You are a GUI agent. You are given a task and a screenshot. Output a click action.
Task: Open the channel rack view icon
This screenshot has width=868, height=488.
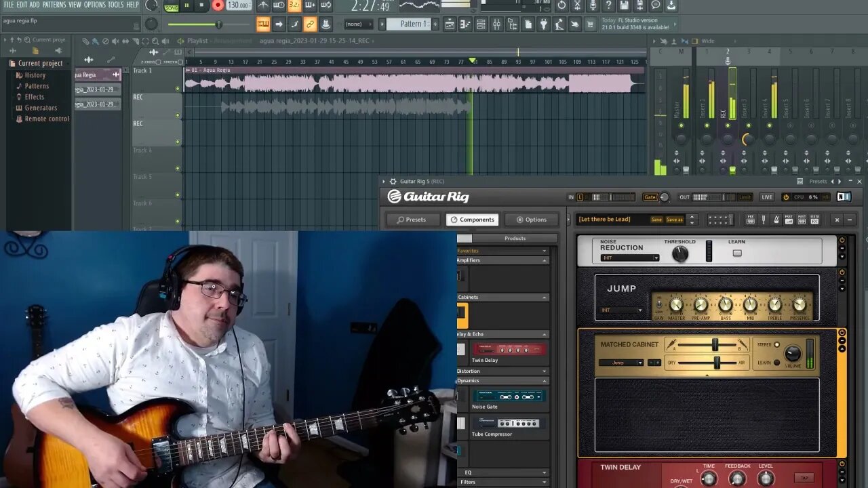481,24
